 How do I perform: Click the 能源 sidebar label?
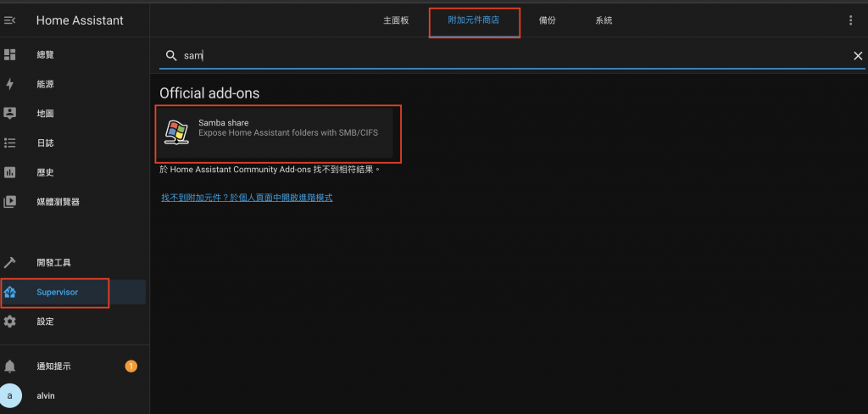(46, 84)
